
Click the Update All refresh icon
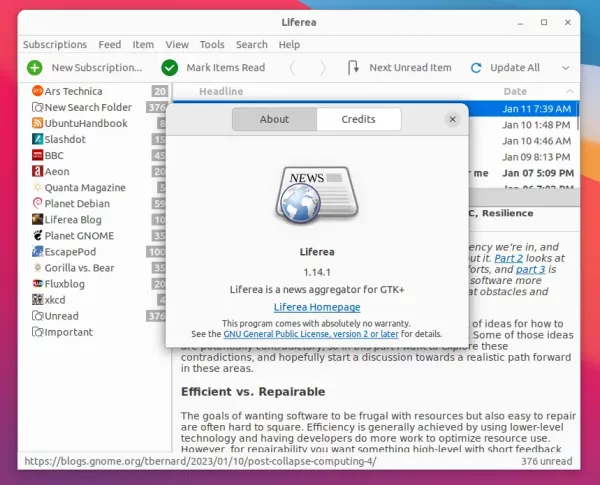click(476, 68)
